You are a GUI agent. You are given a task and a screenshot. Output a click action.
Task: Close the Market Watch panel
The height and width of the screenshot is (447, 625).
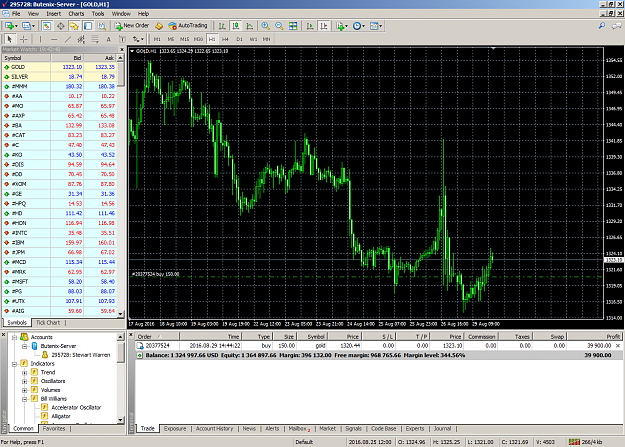coord(122,49)
